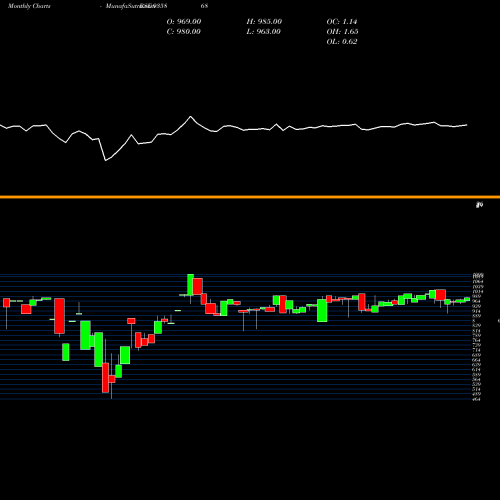Click the 514 price axis label
500x500 pixels.
pos(476,389)
